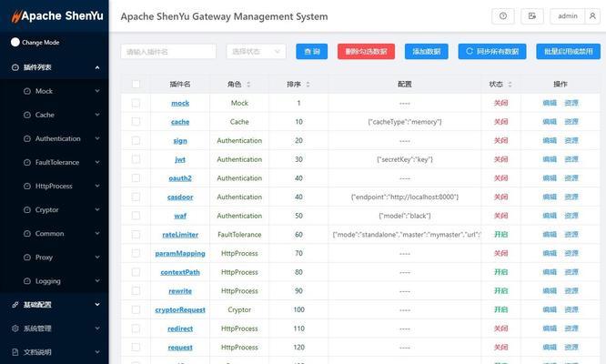Open the rateLimiter plugin link
Image resolution: width=606 pixels, height=364 pixels.
pyautogui.click(x=180, y=235)
